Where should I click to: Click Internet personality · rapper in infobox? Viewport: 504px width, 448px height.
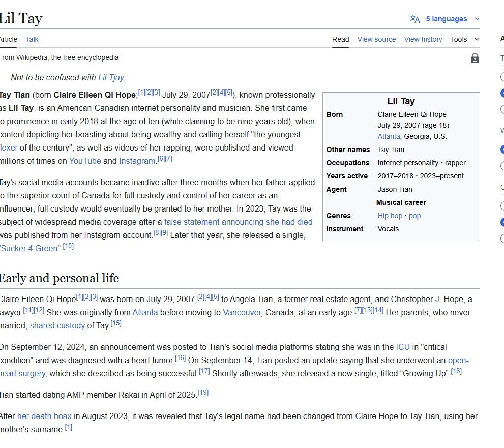(422, 163)
